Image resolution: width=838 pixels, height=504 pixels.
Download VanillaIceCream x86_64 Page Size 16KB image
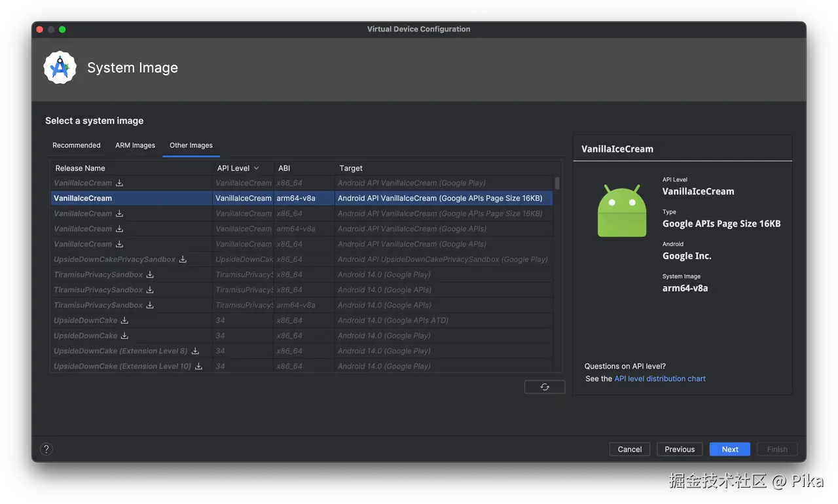(119, 213)
